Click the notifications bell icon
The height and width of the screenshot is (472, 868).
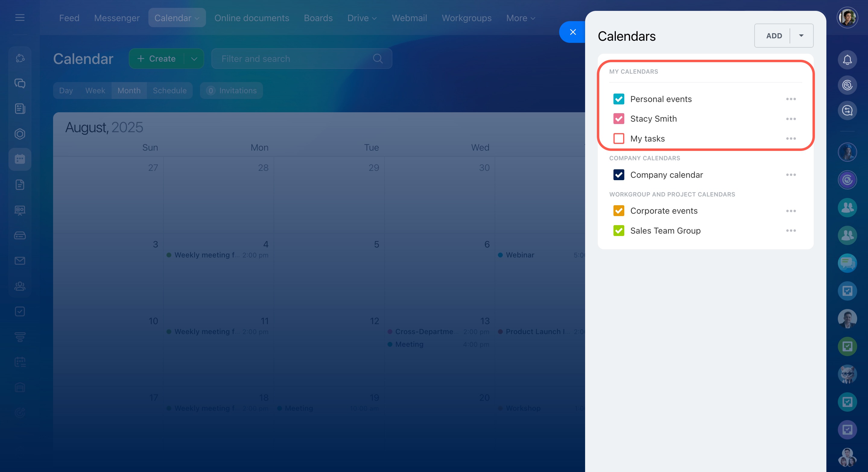point(847,60)
